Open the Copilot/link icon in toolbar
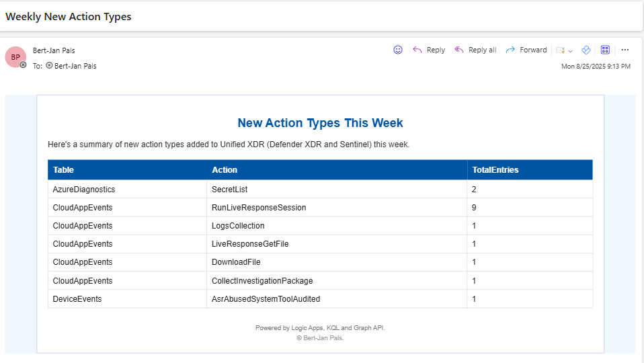 pyautogui.click(x=586, y=50)
